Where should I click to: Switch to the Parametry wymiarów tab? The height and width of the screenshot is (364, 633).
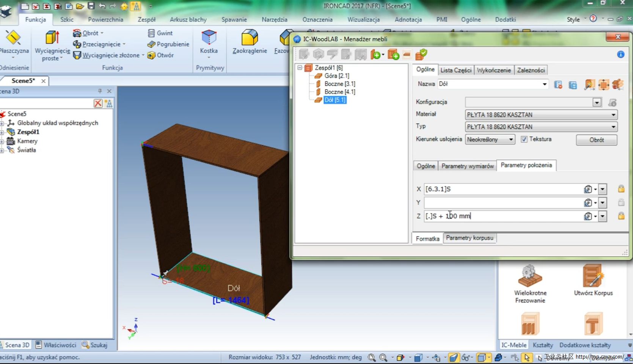468,166
